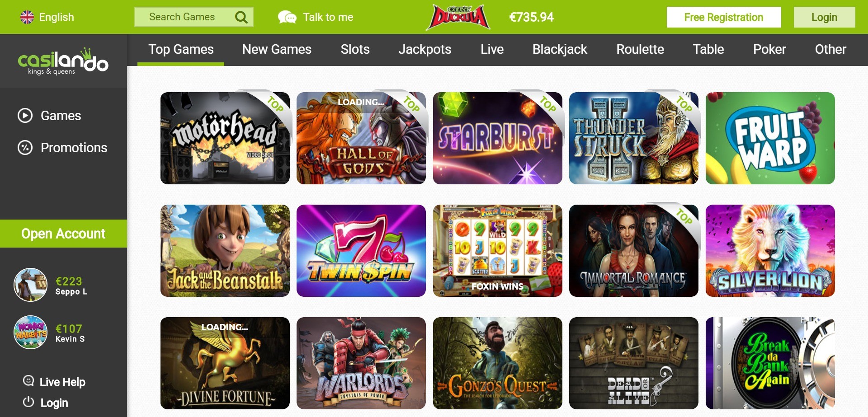868x417 pixels.
Task: Click the UK flag language icon
Action: [27, 17]
